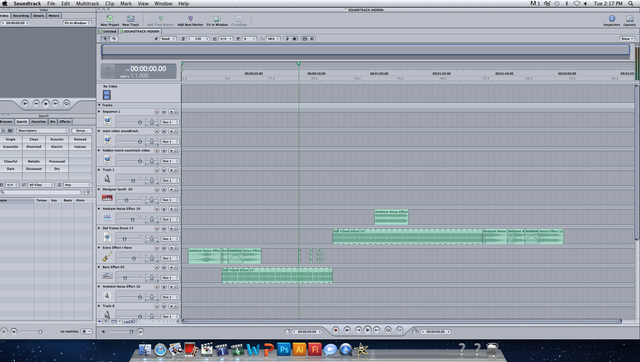The width and height of the screenshot is (640, 362).
Task: Select the razor blade tool
Action: click(x=114, y=39)
